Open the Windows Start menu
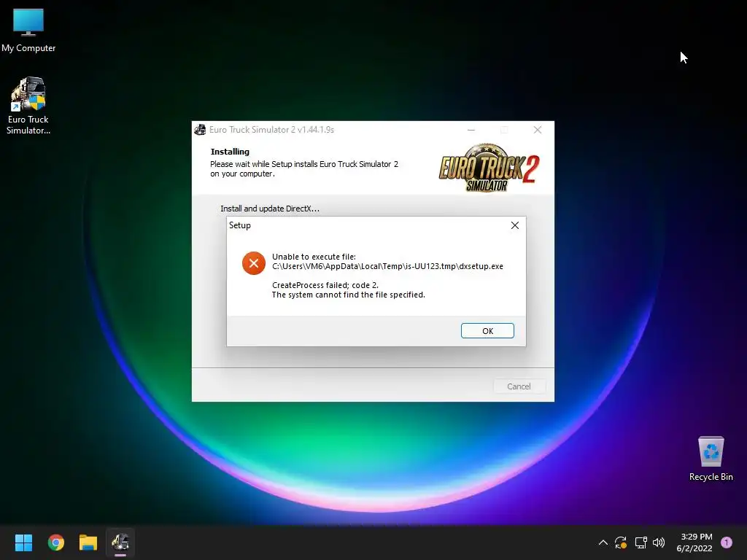Viewport: 747px width, 560px height. tap(23, 542)
